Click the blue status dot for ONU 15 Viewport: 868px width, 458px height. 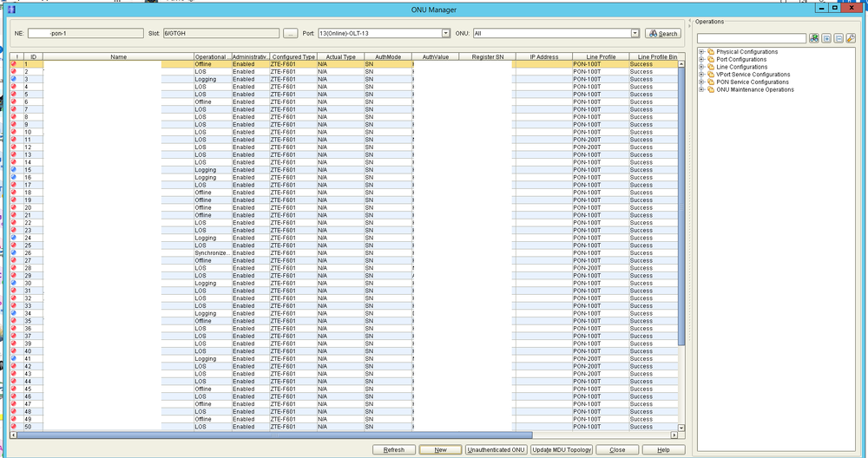coord(14,170)
